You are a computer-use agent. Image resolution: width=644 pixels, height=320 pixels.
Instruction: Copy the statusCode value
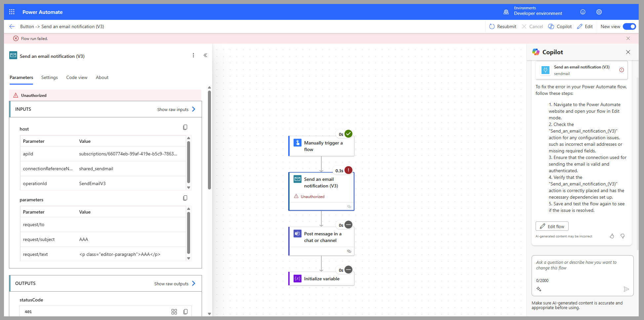pos(185,312)
